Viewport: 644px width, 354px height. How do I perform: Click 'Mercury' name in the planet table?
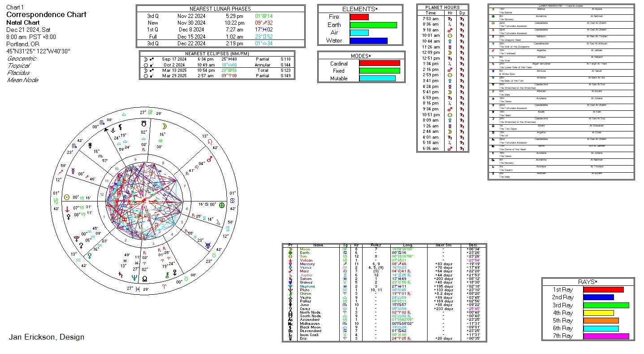[307, 264]
